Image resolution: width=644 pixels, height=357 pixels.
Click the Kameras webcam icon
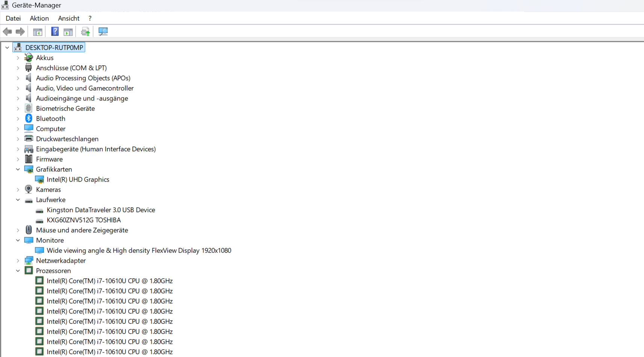tap(29, 190)
